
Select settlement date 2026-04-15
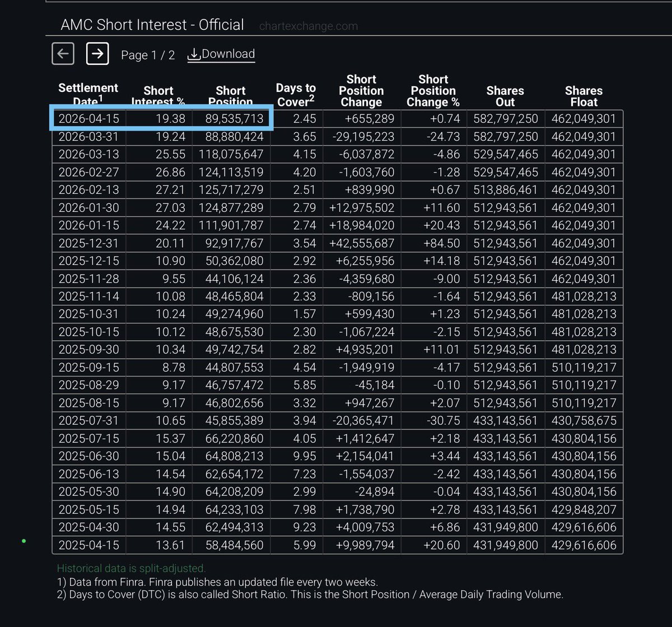88,119
